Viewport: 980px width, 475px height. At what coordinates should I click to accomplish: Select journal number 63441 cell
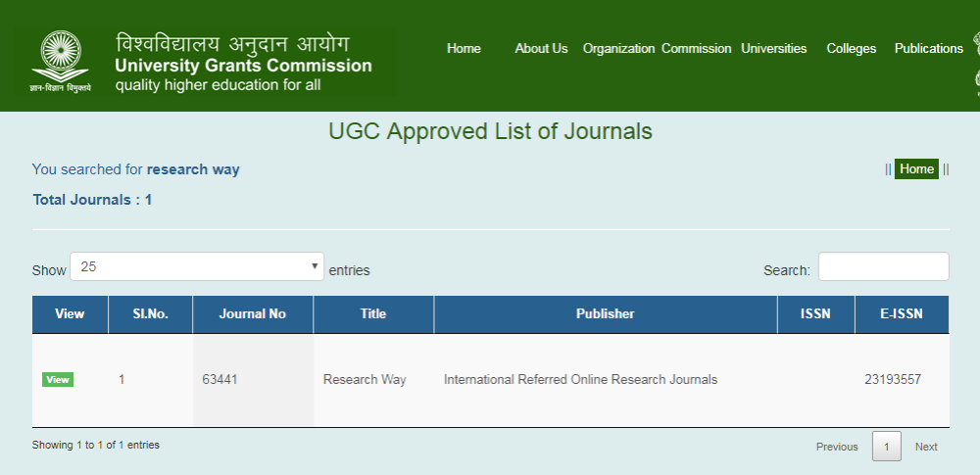[x=253, y=380]
